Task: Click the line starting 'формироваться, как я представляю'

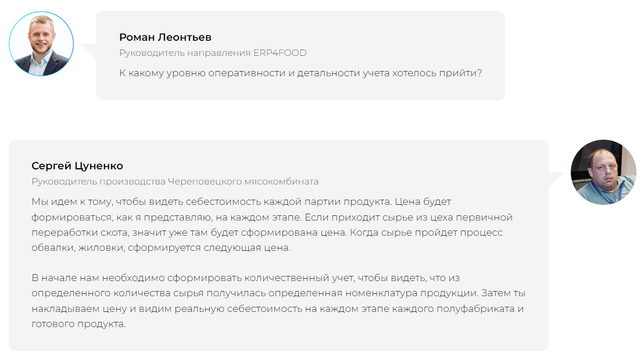Action: [272, 217]
